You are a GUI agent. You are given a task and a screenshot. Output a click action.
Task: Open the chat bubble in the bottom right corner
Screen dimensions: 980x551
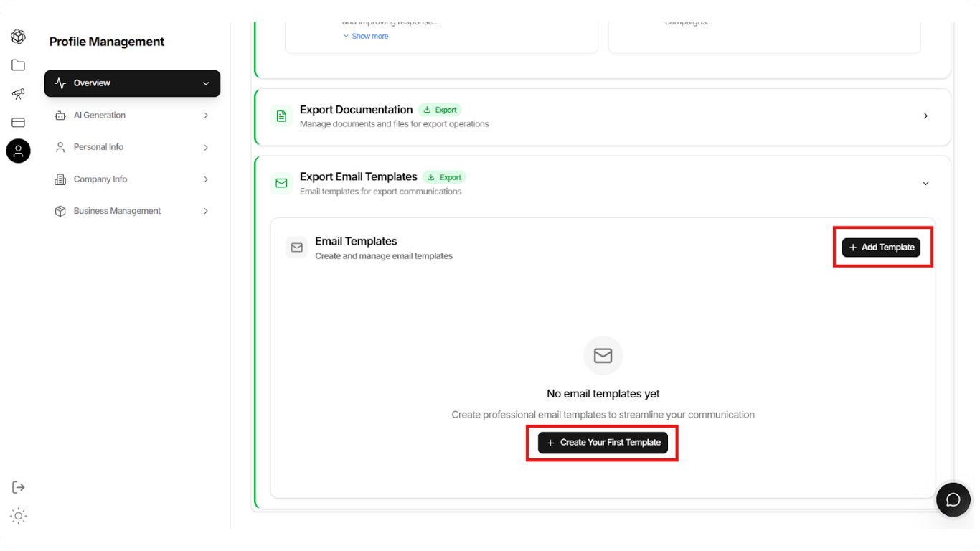[953, 499]
